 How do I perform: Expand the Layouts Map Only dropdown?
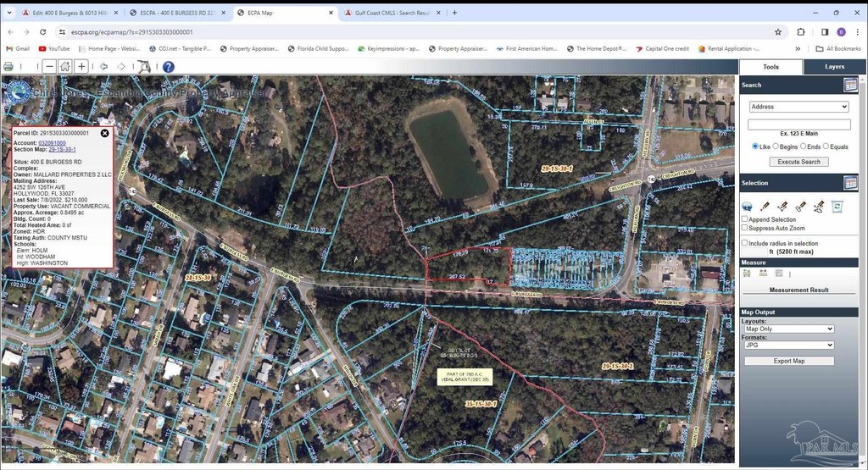click(x=788, y=329)
